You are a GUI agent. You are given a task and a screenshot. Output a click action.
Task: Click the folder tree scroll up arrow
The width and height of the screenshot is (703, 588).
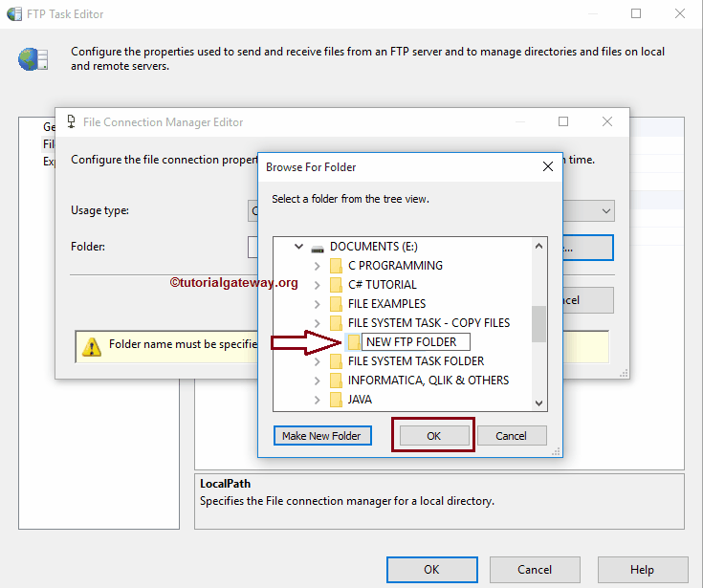click(x=538, y=246)
